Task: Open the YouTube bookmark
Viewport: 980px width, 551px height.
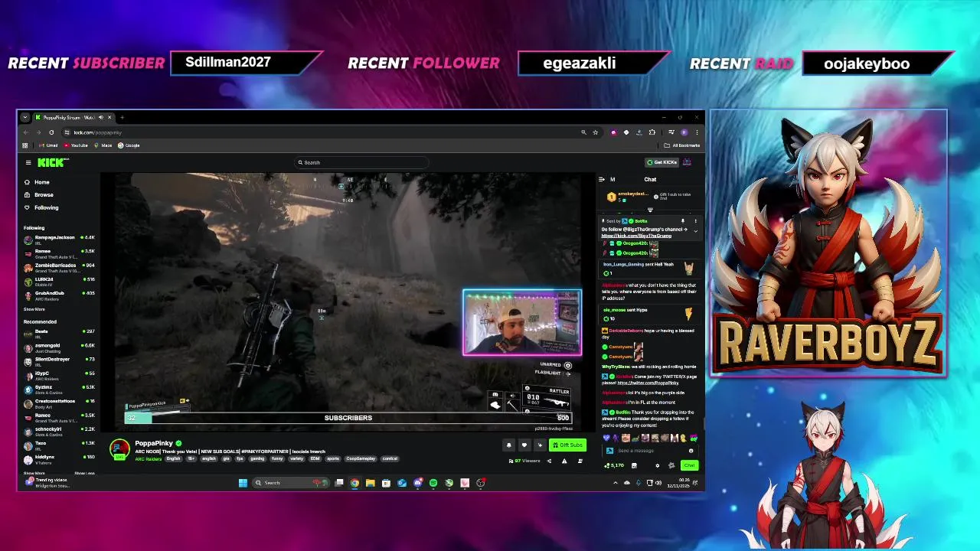Action: (75, 145)
